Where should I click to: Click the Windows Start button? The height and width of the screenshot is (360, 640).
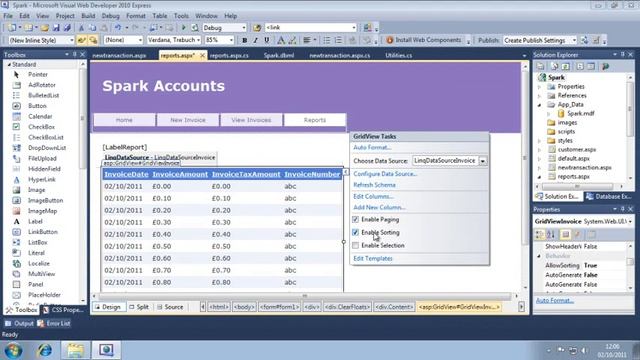click(13, 351)
